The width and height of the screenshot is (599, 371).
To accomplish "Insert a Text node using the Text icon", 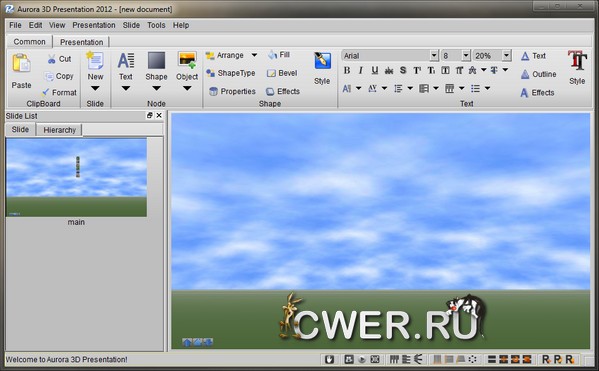I will [126, 61].
